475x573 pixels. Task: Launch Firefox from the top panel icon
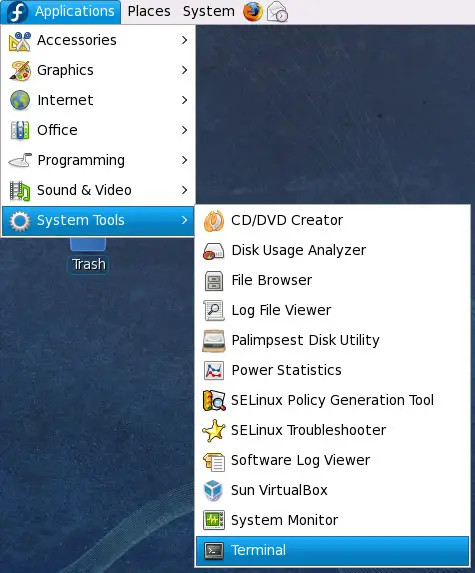click(252, 11)
